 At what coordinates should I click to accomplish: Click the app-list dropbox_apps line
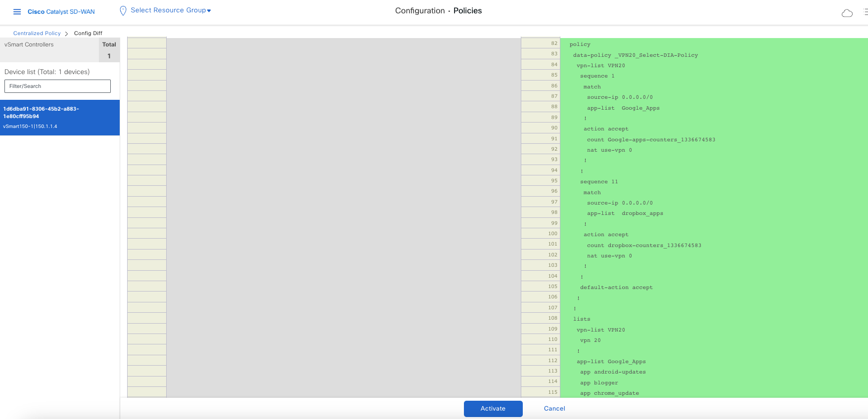point(625,213)
